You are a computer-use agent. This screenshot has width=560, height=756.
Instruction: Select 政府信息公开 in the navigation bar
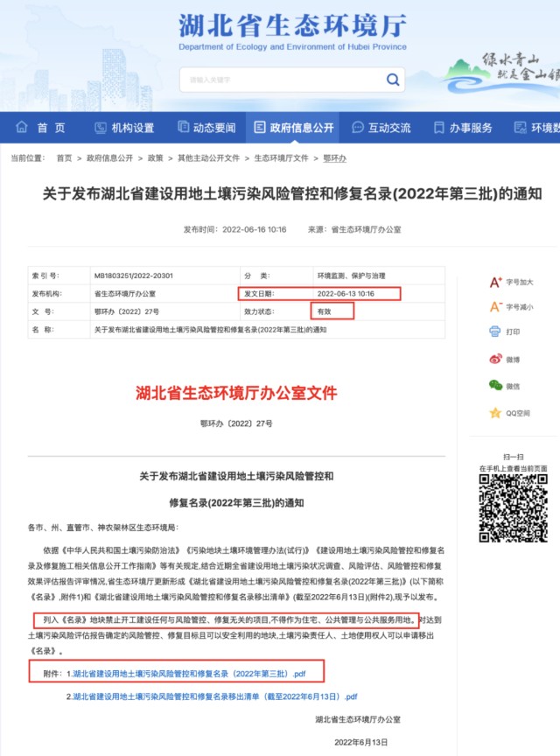[293, 128]
